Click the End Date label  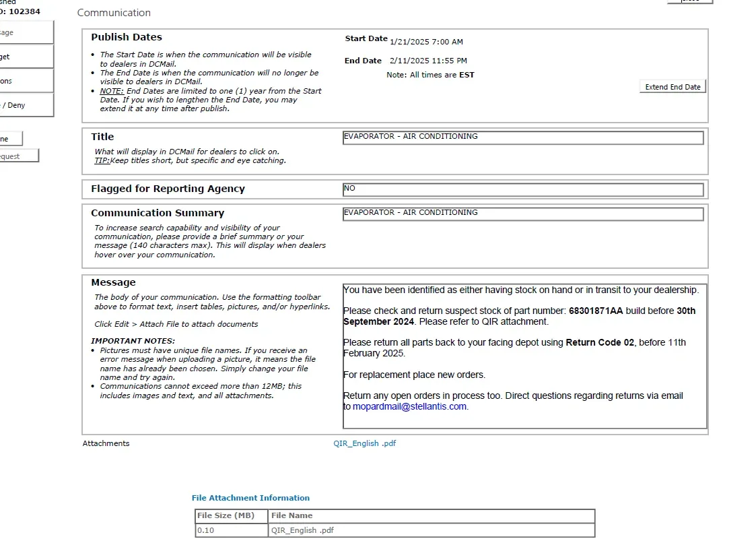[363, 61]
